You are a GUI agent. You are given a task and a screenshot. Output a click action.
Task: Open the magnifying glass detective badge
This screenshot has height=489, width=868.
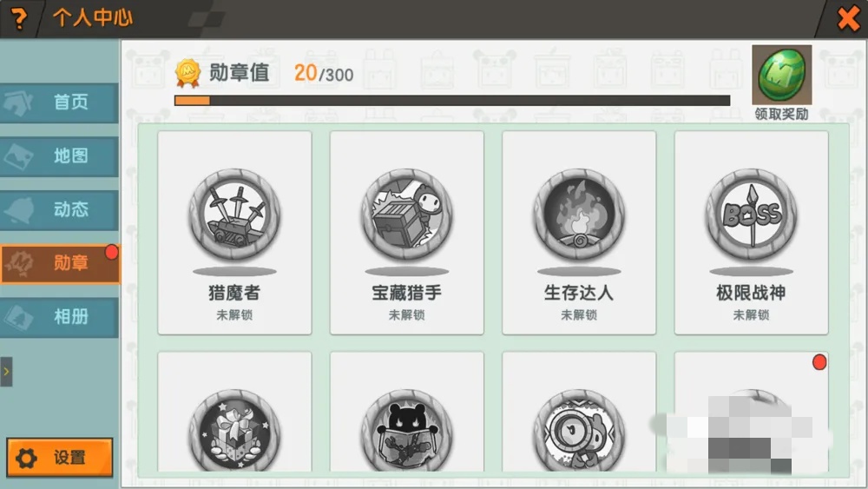click(579, 431)
